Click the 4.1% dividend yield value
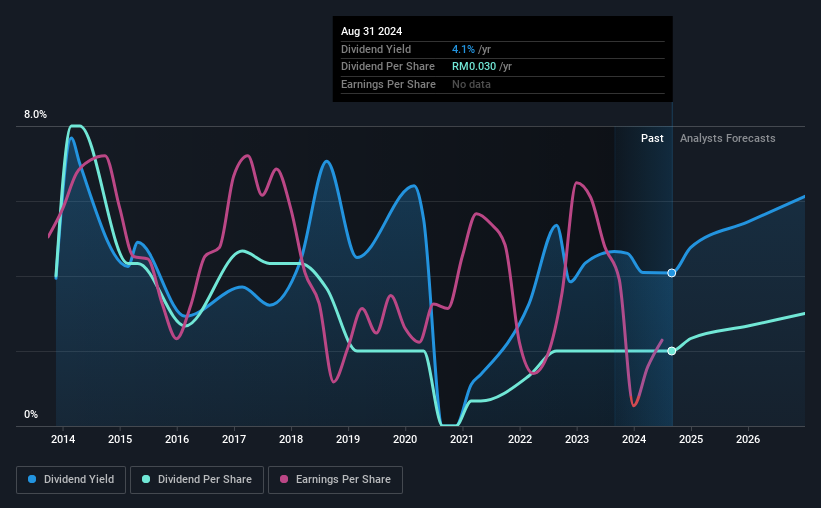This screenshot has height=508, width=821. 463,49
